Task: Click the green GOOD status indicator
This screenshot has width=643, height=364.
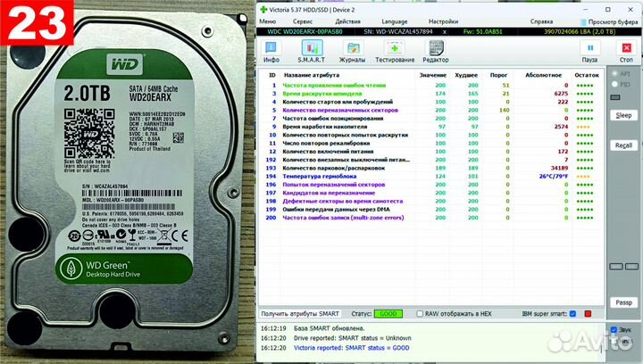Action: 388,314
